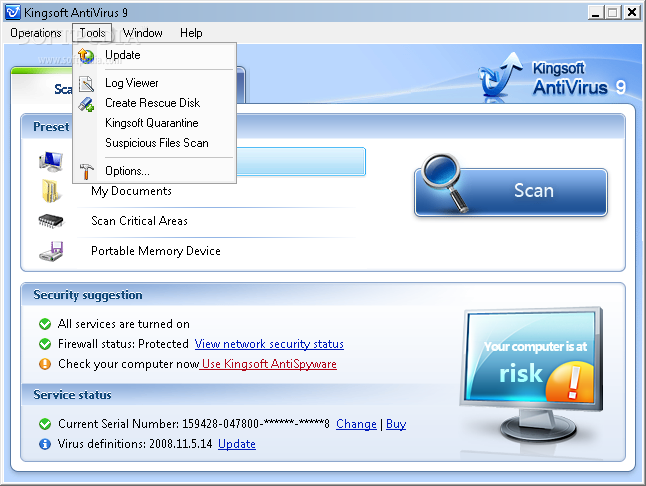This screenshot has height=486, width=646.
Task: Click the Log Viewer document icon
Action: 86,84
